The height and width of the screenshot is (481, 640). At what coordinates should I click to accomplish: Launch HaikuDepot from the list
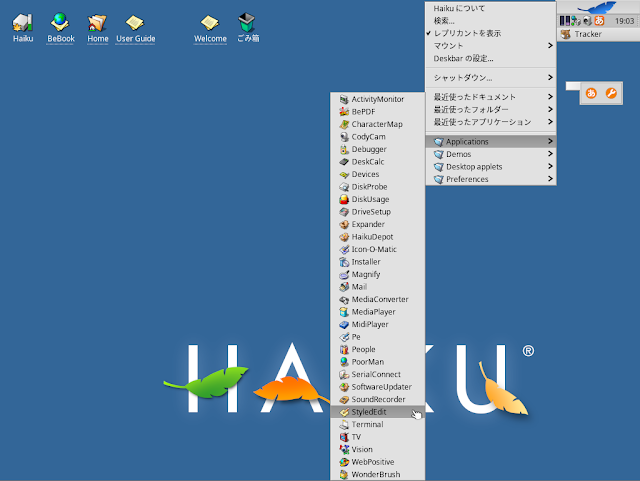tap(378, 237)
